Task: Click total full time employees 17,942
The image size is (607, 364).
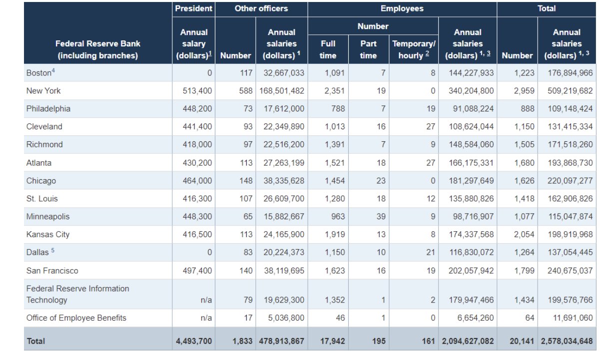Action: pos(333,341)
